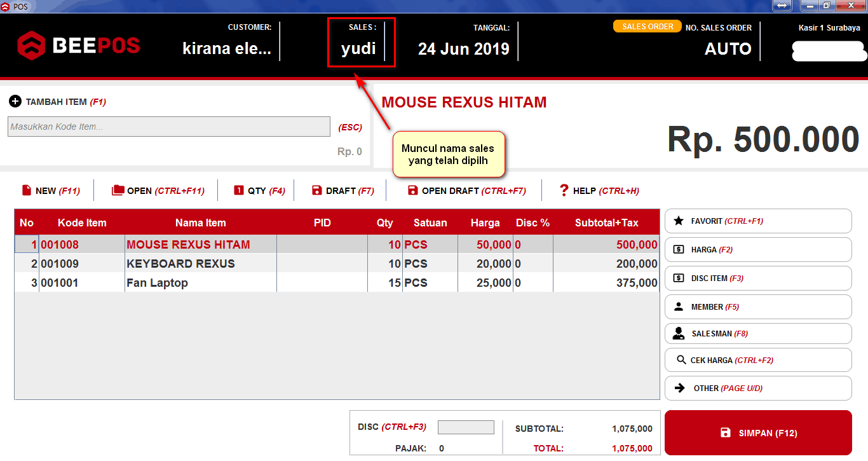
Task: Click the Subtotal+Tax column header
Action: [606, 223]
